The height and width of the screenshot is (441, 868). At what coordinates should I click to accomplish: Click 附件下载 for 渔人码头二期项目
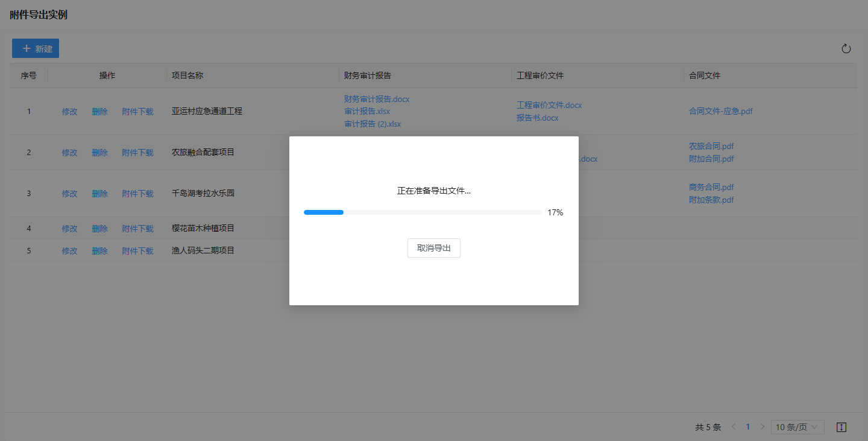tap(137, 251)
